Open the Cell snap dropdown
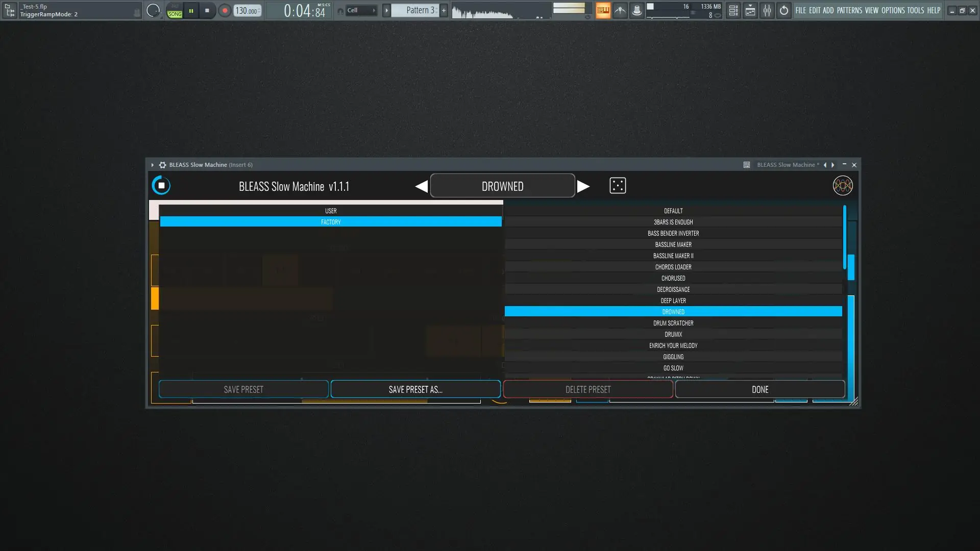The width and height of the screenshot is (980, 551). coord(361,10)
